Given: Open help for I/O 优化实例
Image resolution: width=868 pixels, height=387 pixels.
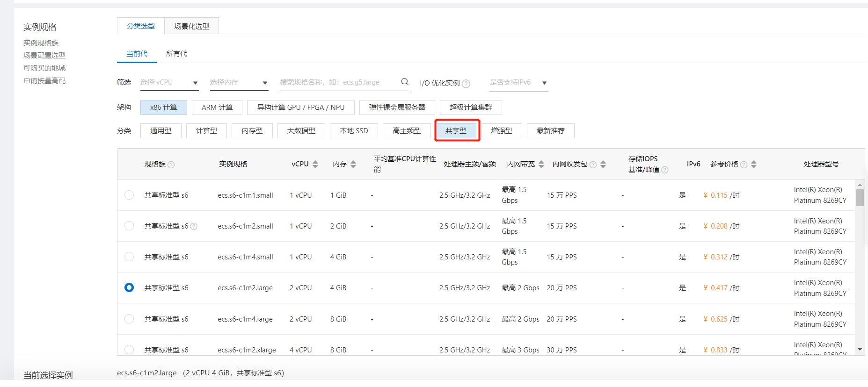Looking at the screenshot, I should tap(466, 84).
